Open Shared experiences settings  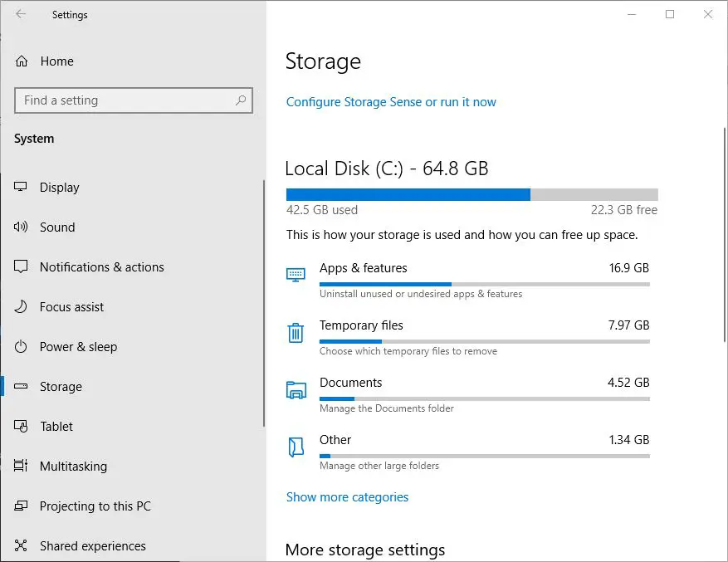pyautogui.click(x=92, y=546)
